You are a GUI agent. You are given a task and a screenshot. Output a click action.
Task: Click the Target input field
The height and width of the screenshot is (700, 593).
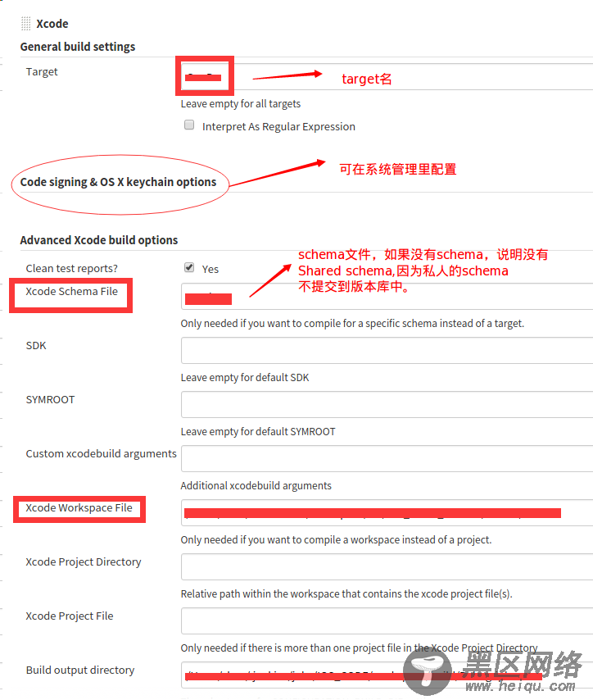387,77
